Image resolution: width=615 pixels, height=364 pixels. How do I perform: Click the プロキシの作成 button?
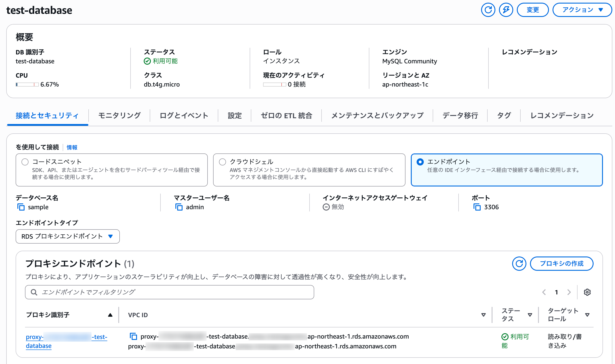[561, 264]
